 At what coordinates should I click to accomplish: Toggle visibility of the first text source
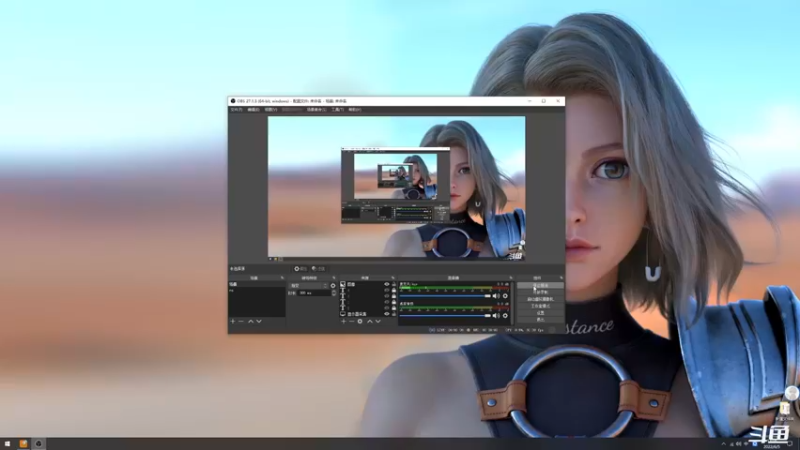click(x=387, y=290)
